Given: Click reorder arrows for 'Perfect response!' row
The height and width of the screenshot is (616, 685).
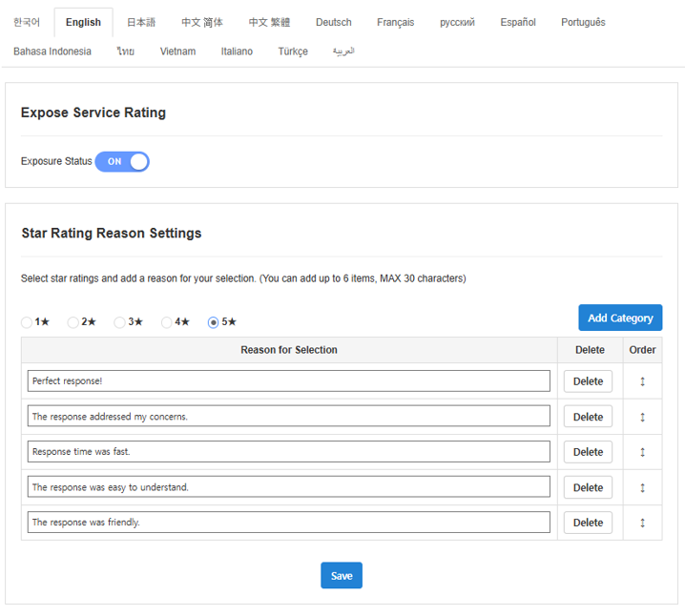Looking at the screenshot, I should click(x=642, y=381).
